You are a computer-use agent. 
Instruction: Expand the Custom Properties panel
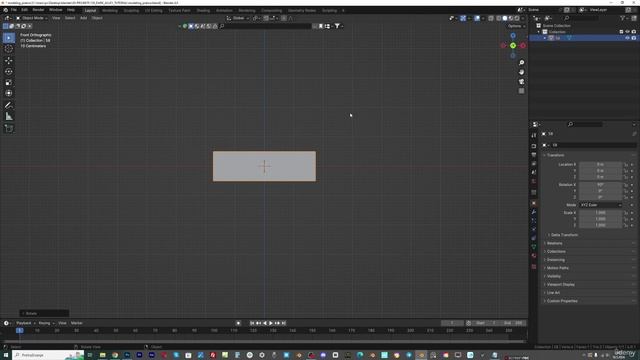(561, 301)
